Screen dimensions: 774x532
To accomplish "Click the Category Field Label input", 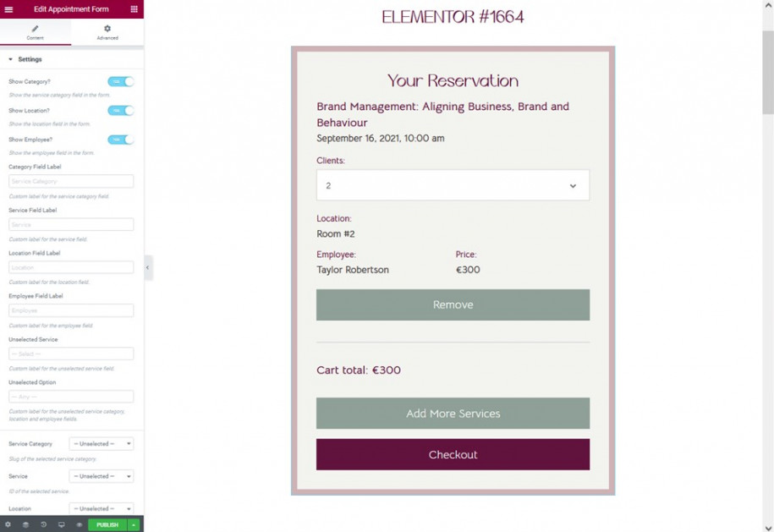I will 70,181.
